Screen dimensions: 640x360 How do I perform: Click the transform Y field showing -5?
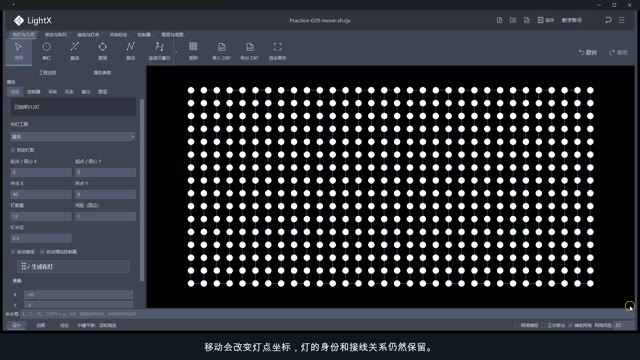[78, 304]
